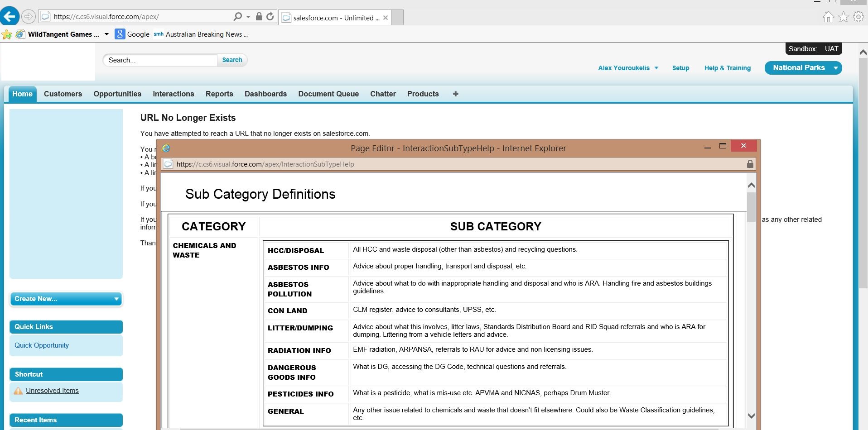
Task: Click the Sub Category Definitions heading
Action: click(x=260, y=194)
